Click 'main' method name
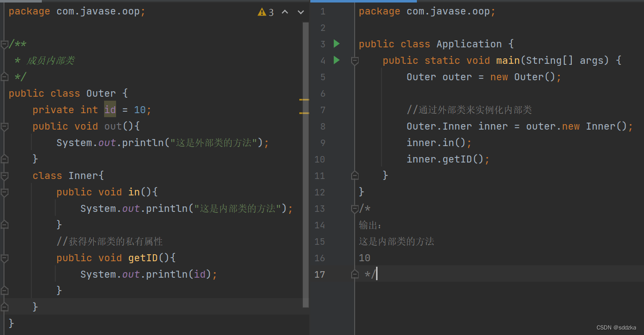644x335 pixels. (x=508, y=60)
